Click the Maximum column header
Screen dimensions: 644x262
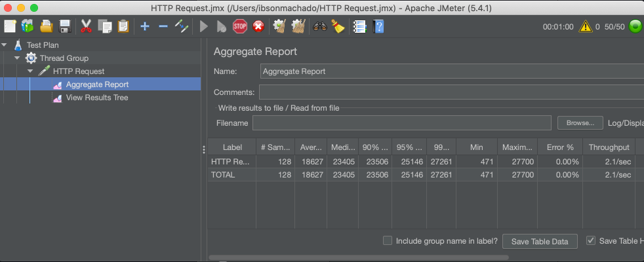[x=517, y=147]
